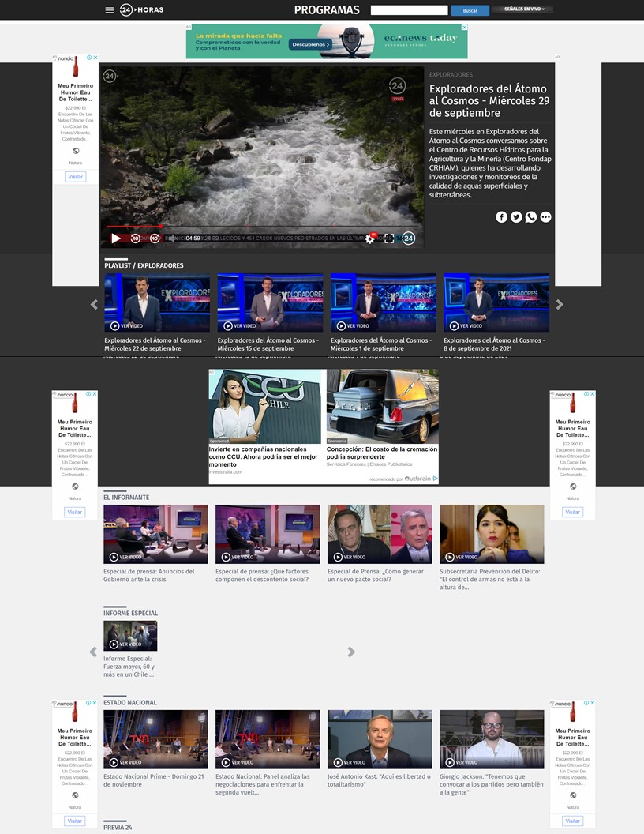Open Estado Nacional panel segunda vuelta link

[x=263, y=784]
